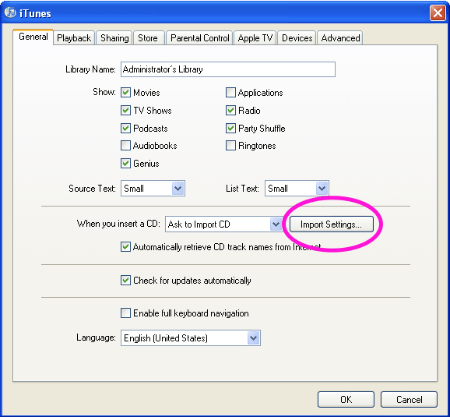The height and width of the screenshot is (417, 450).
Task: Click into the Library Name field
Action: click(228, 69)
